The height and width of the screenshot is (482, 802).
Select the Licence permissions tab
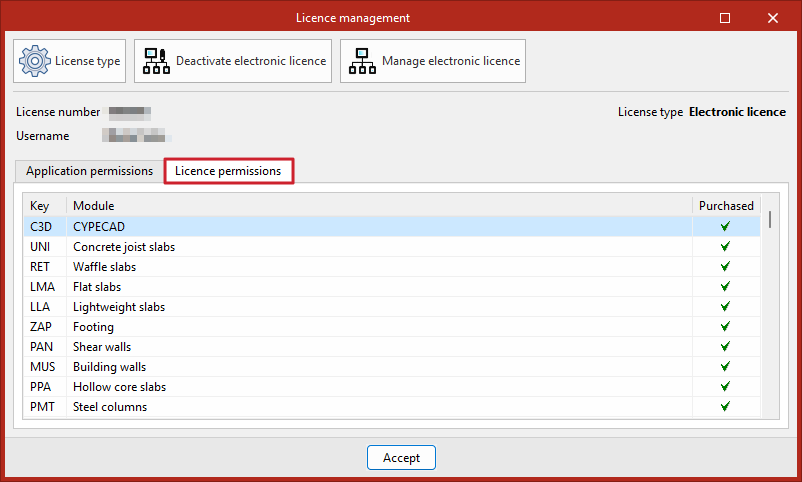[x=229, y=171]
